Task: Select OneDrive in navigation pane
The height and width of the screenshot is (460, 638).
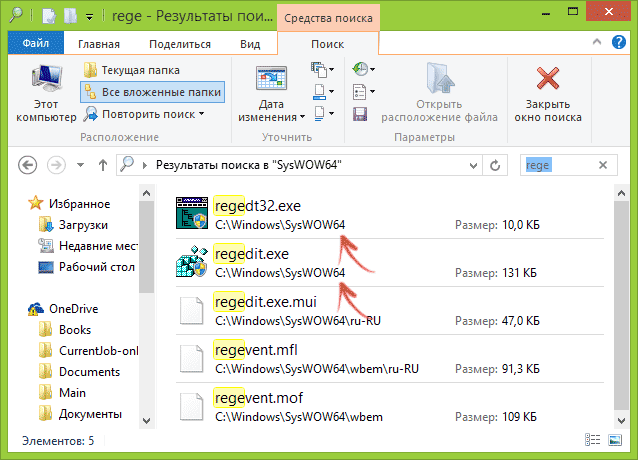Action: (x=63, y=309)
